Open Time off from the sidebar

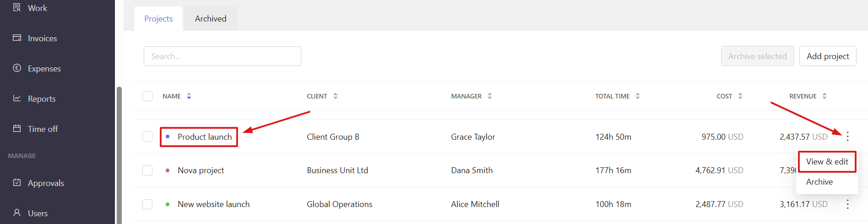tap(43, 129)
